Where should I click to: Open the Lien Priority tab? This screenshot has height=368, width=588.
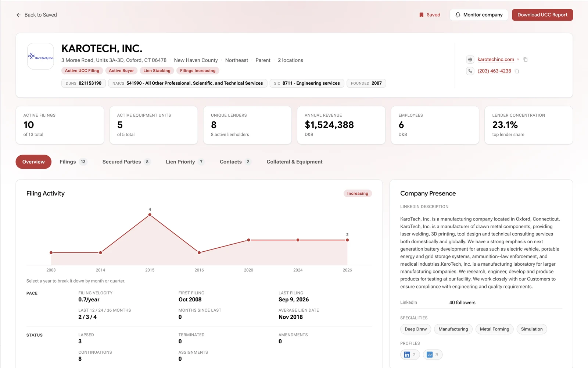(x=185, y=162)
